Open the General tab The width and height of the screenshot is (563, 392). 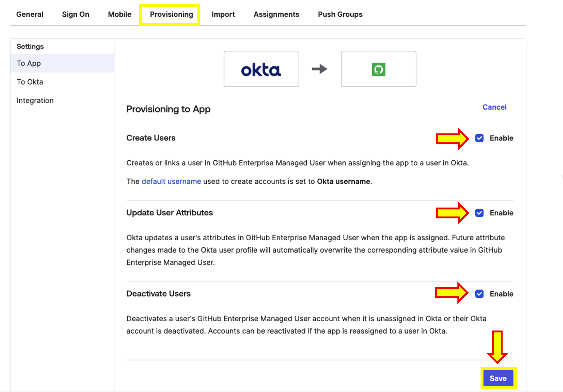30,14
